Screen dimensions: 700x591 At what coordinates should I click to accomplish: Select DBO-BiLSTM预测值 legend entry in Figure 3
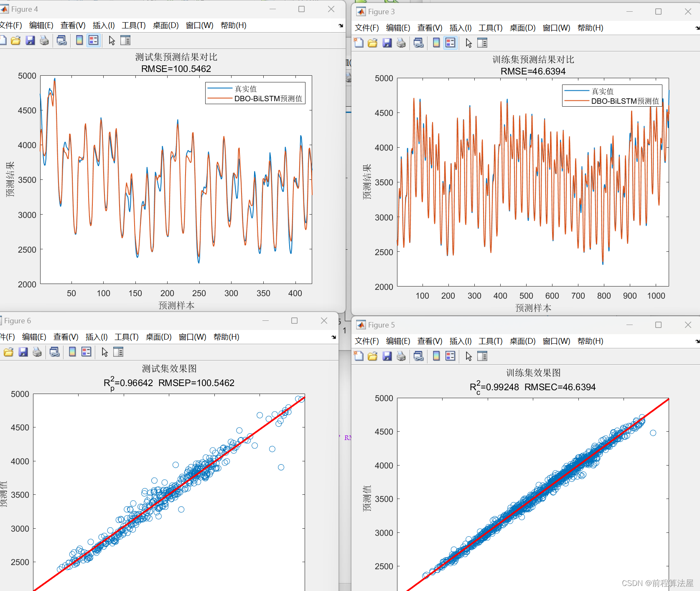[x=625, y=101]
